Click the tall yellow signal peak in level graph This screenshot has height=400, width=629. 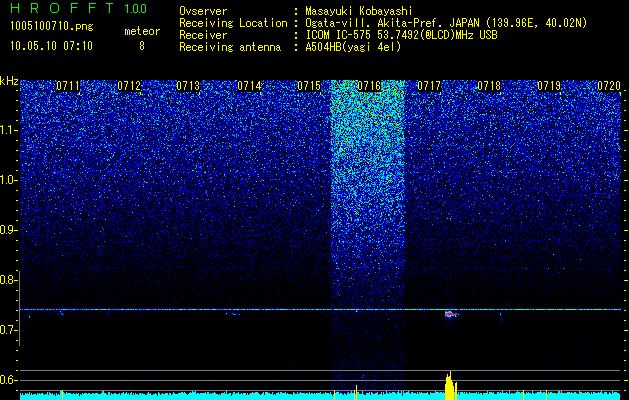(x=450, y=386)
